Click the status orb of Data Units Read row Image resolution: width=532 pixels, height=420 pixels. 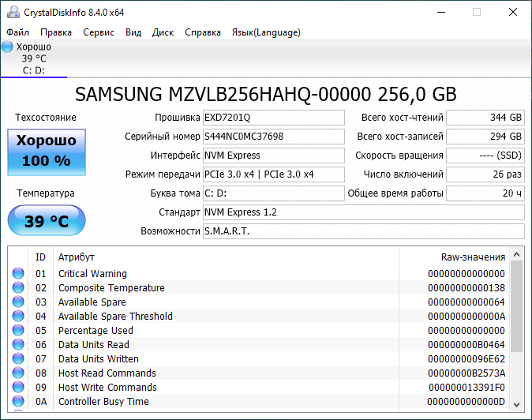point(18,345)
